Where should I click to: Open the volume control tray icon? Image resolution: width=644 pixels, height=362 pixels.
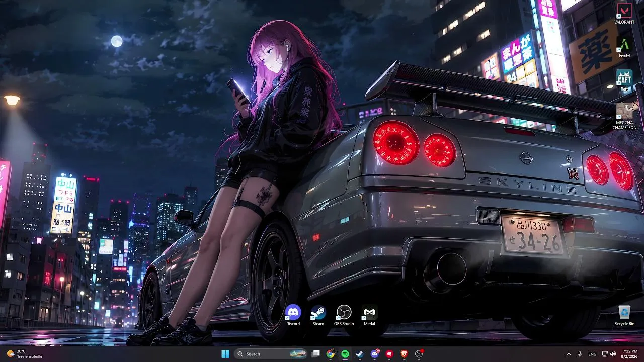tap(613, 354)
